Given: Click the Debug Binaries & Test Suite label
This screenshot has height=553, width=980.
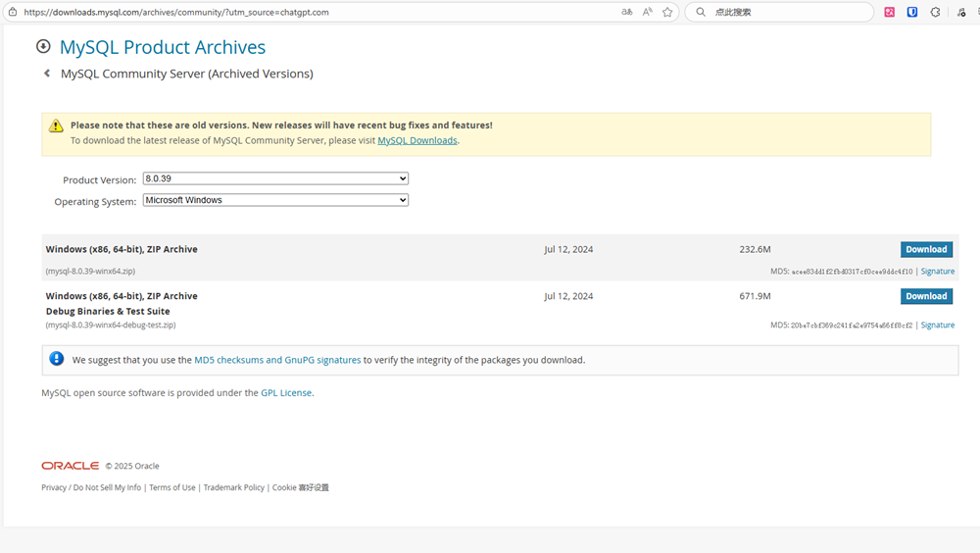Looking at the screenshot, I should coord(108,311).
